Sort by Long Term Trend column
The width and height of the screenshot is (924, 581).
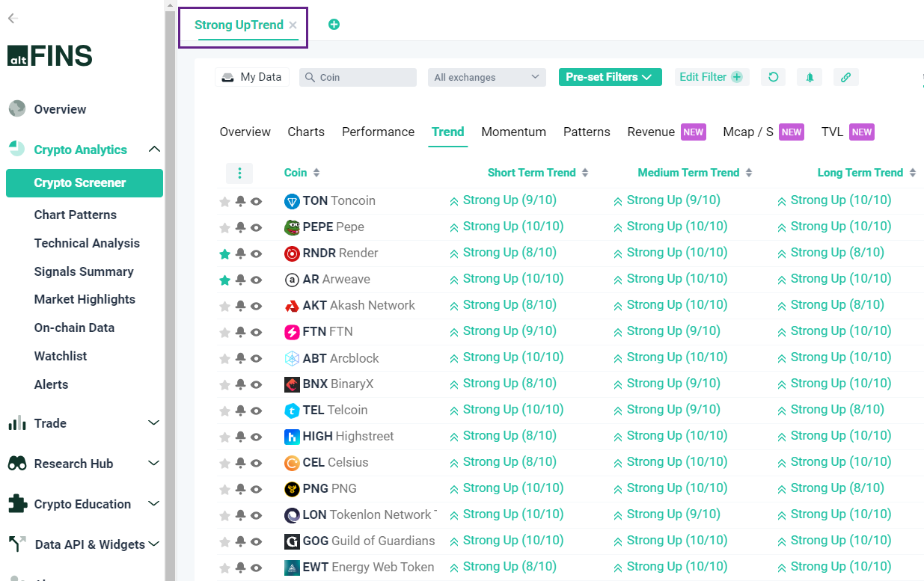pos(866,173)
